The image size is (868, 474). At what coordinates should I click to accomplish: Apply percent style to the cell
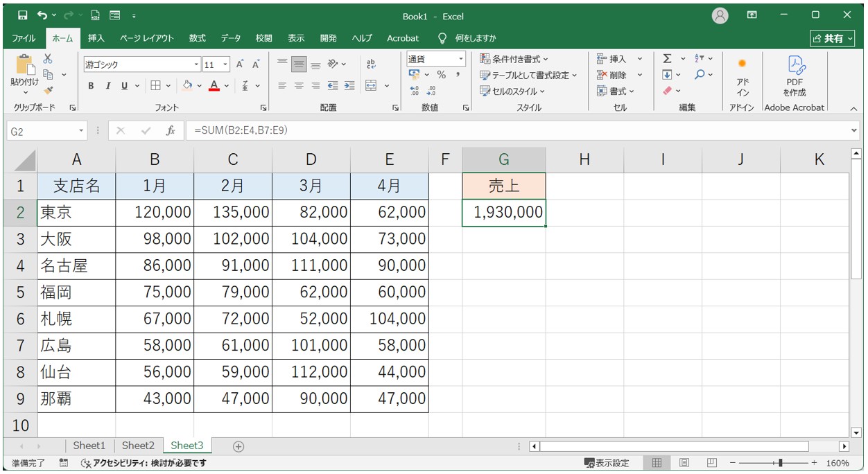(441, 75)
